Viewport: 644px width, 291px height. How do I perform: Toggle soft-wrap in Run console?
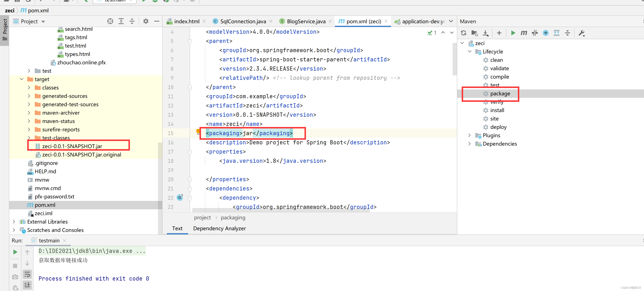pyautogui.click(x=27, y=274)
